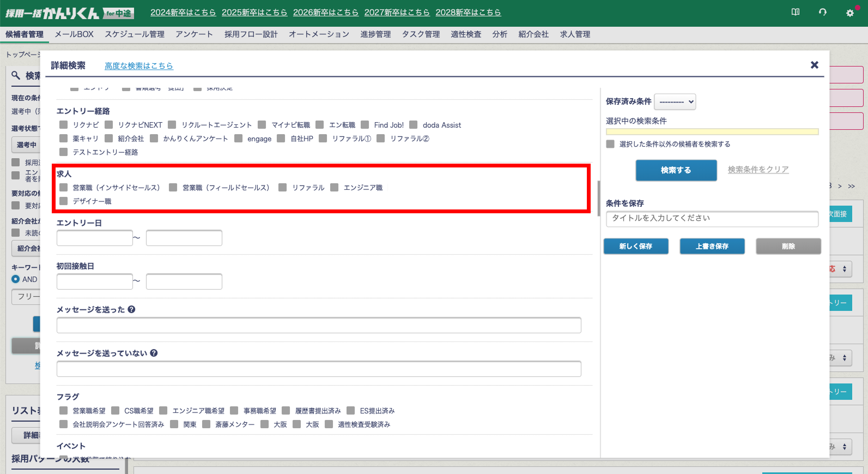This screenshot has height=474, width=868.
Task: Close the 詳細検索 dialog with X
Action: [x=814, y=65]
